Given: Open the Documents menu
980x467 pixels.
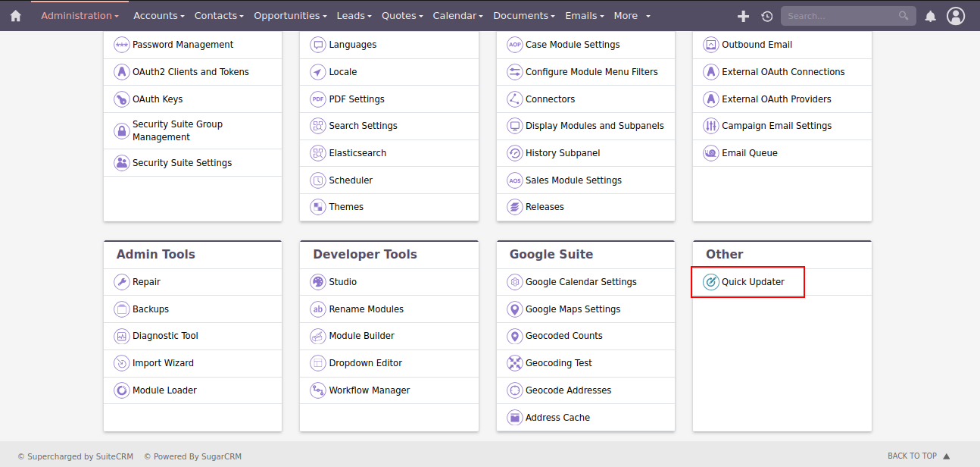Looking at the screenshot, I should 524,16.
